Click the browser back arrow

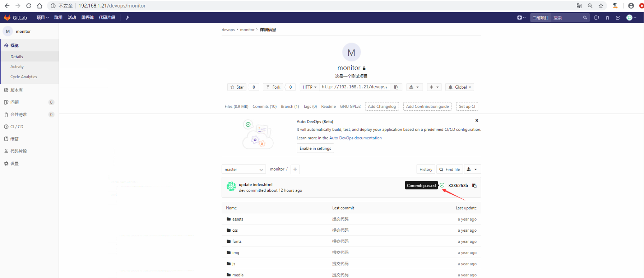(7, 6)
